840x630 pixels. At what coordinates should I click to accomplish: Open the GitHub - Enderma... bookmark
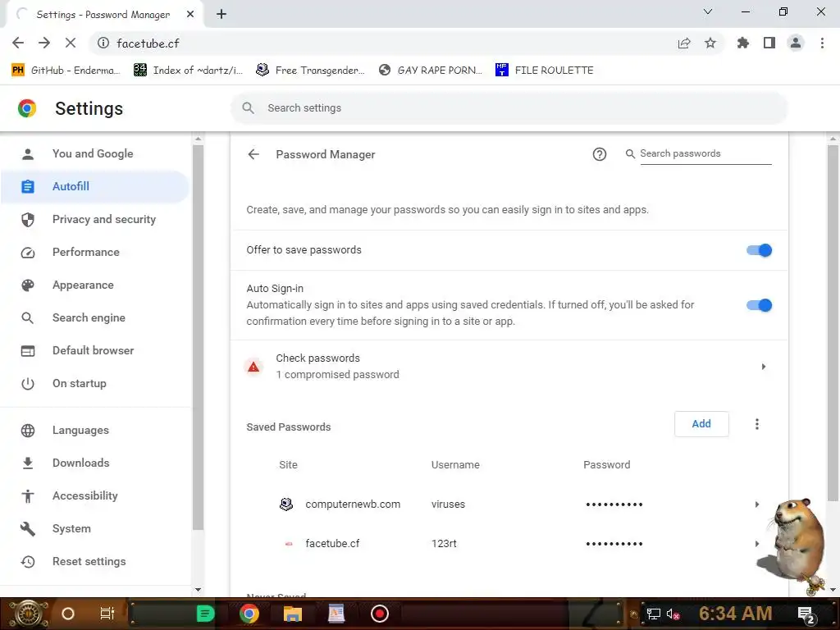click(66, 71)
